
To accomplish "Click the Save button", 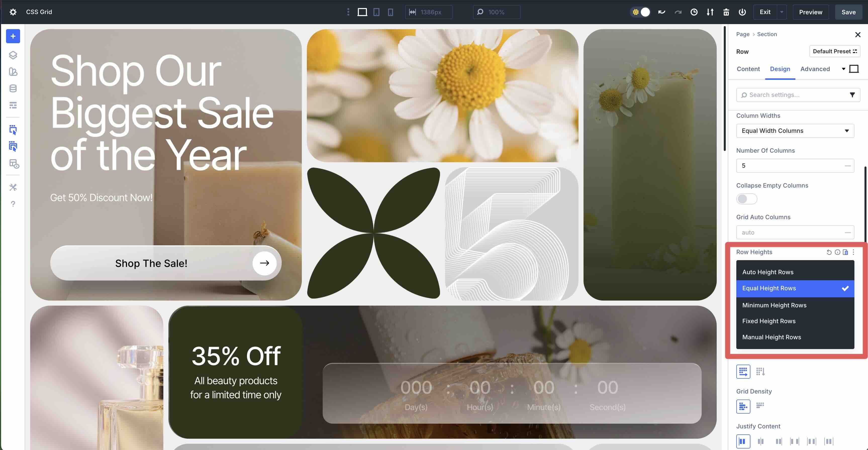I will (x=848, y=12).
